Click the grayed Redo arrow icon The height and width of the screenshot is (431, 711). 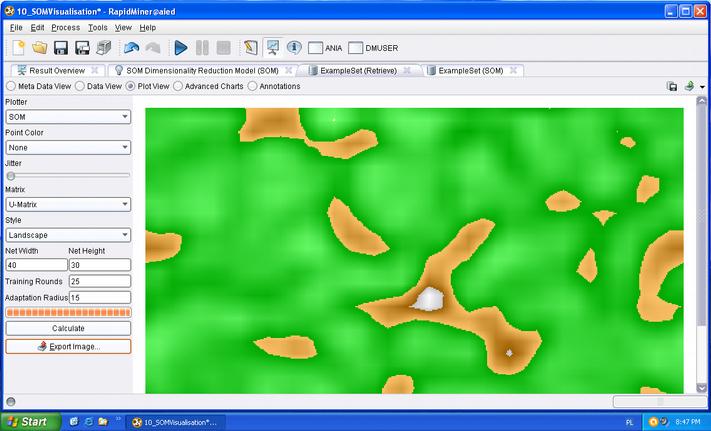tap(153, 48)
